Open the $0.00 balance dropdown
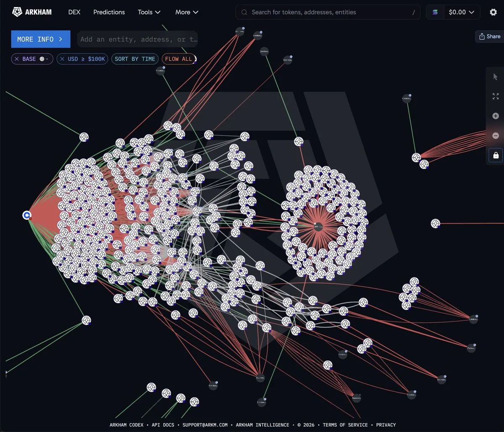 click(462, 12)
